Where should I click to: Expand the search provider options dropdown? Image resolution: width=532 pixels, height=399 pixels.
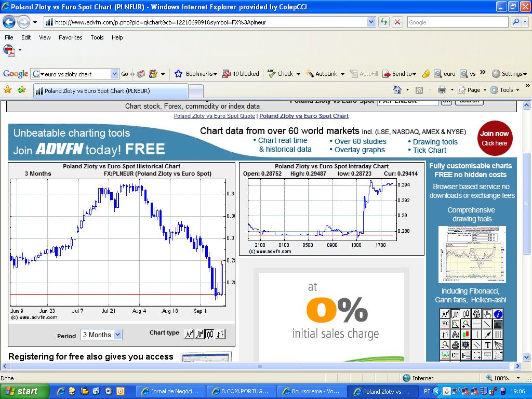(525, 22)
